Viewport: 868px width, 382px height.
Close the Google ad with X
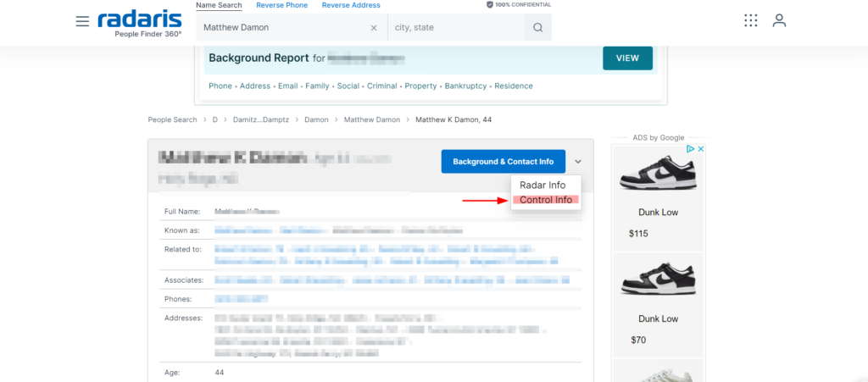(x=699, y=149)
